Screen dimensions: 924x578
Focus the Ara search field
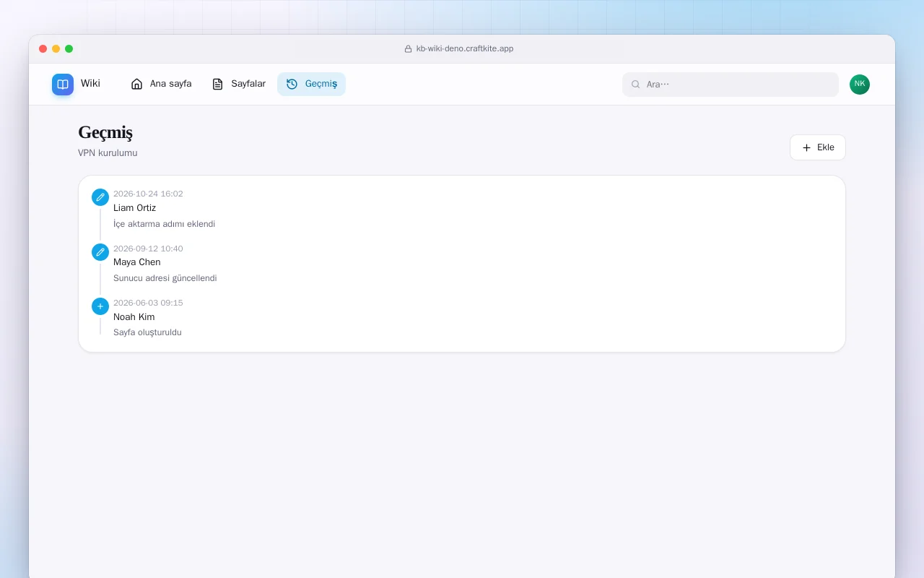click(731, 85)
